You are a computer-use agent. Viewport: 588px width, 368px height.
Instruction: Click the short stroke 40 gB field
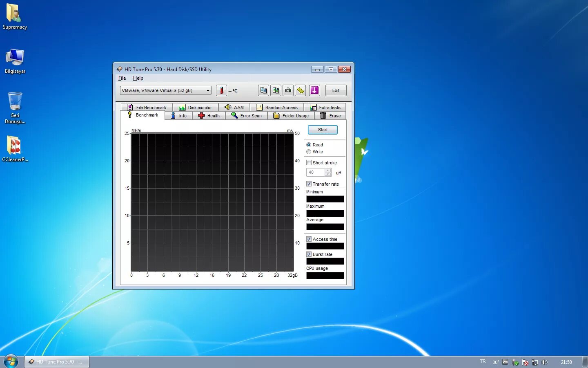(x=315, y=172)
